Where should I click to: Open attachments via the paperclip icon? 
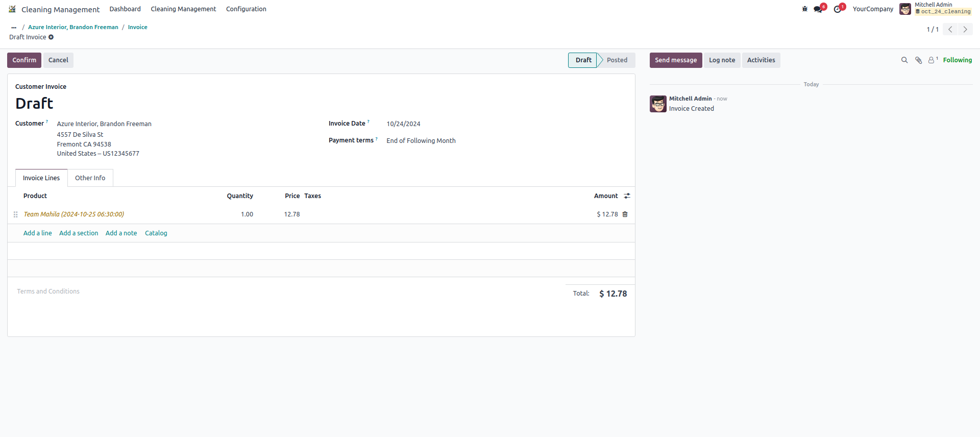(918, 60)
